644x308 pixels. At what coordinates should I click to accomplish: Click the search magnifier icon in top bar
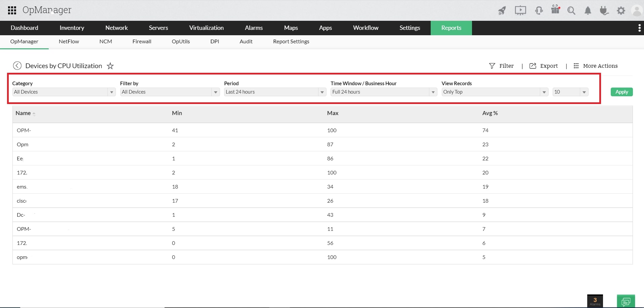tap(571, 10)
